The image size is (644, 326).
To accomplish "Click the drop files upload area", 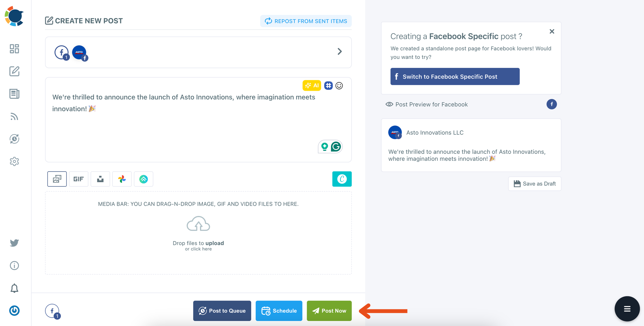I will [x=198, y=233].
